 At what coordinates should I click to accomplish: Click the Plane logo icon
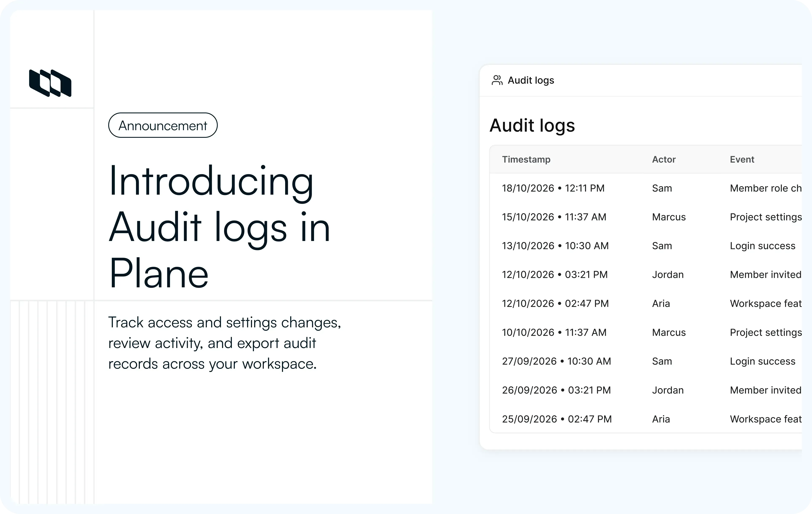[x=50, y=83]
